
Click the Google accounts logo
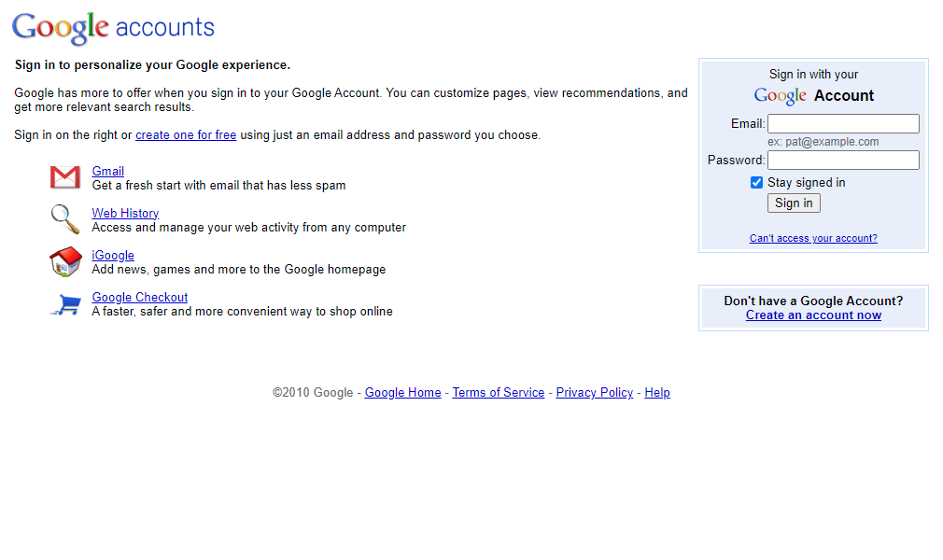113,28
